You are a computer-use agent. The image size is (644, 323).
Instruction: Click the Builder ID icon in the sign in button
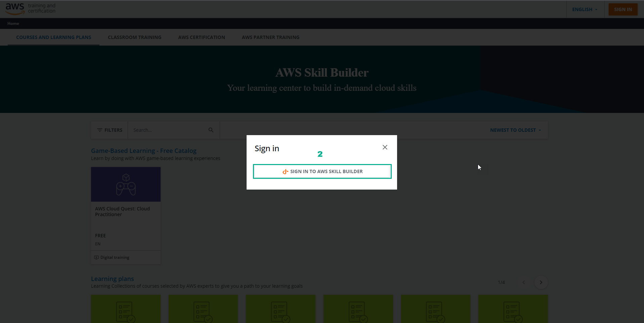[285, 171]
